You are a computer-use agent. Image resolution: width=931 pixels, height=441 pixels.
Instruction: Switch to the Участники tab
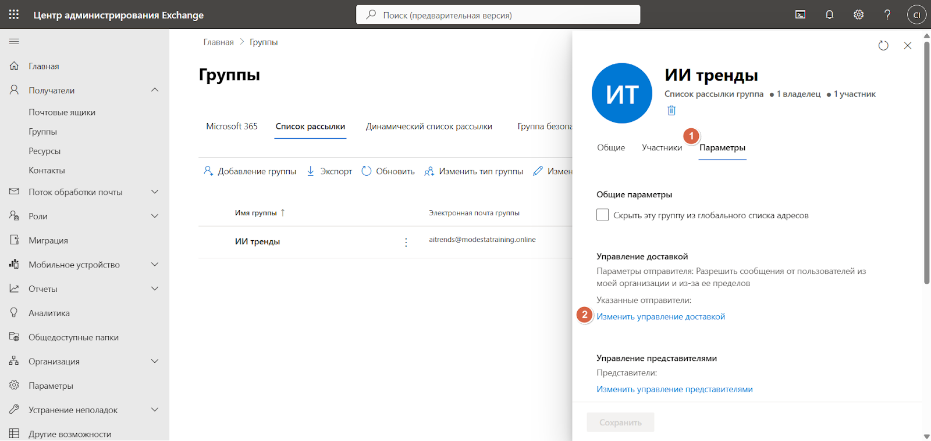coord(661,148)
